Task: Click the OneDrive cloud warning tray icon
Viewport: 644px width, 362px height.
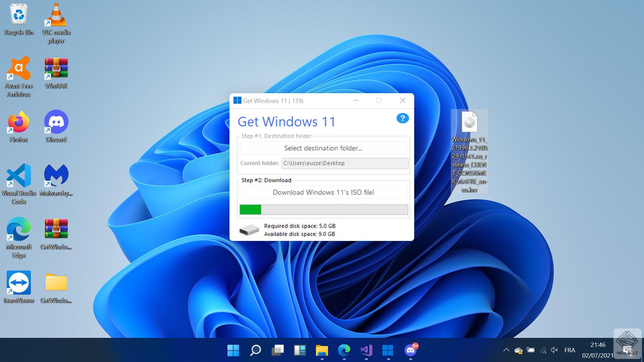Action: pos(519,351)
